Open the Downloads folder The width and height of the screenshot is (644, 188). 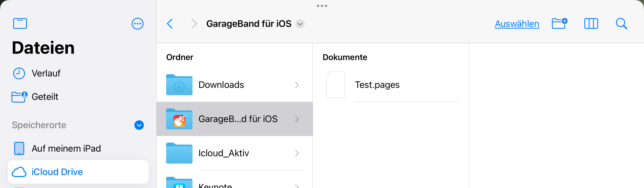[221, 85]
